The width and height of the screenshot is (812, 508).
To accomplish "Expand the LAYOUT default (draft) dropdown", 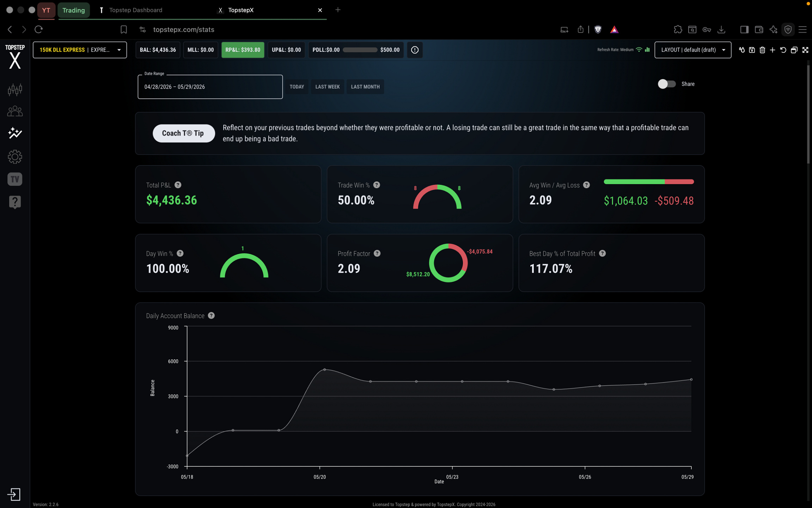I will [693, 50].
